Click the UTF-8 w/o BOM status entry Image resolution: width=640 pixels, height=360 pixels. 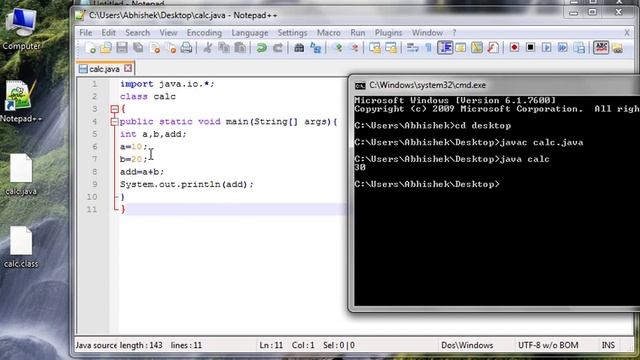coord(548,345)
